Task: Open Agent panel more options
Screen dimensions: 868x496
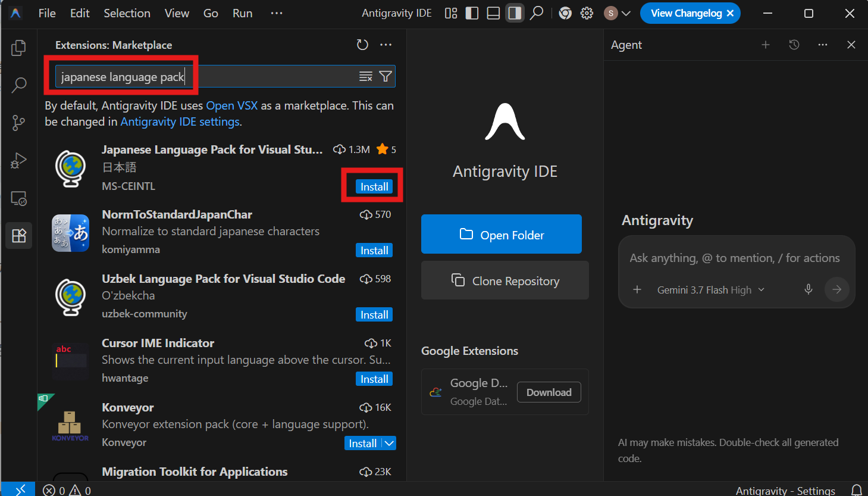Action: tap(823, 45)
